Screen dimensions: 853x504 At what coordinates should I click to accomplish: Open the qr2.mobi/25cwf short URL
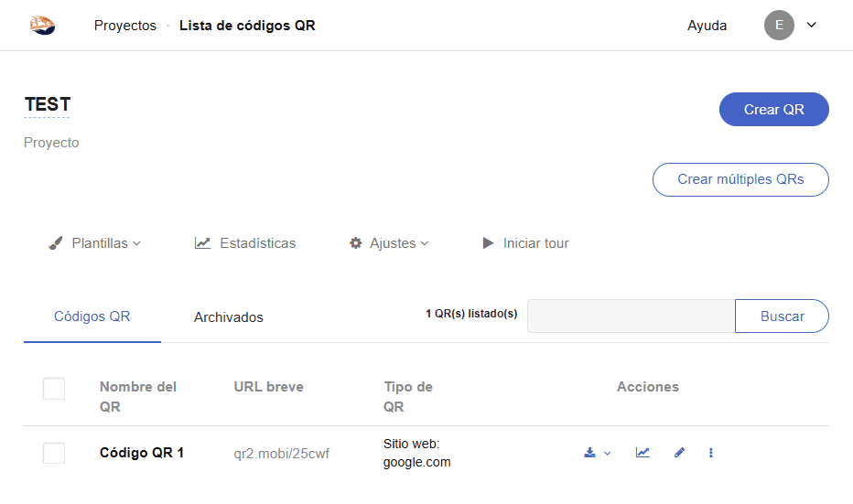(281, 453)
